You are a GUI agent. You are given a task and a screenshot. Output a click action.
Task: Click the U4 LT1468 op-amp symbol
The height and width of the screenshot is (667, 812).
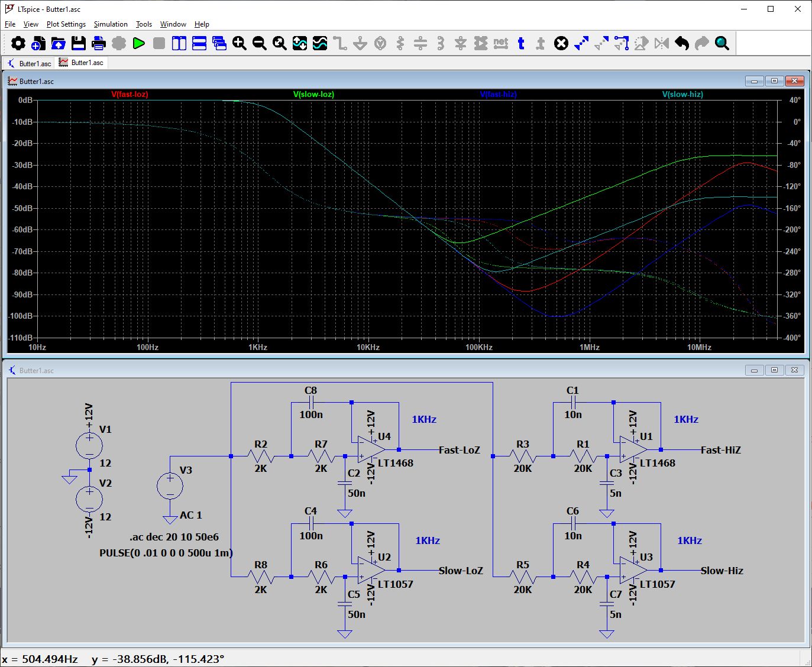[x=371, y=450]
